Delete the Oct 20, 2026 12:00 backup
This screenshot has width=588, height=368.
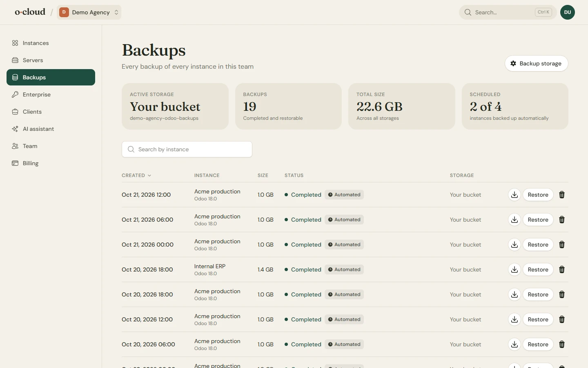pyautogui.click(x=562, y=319)
